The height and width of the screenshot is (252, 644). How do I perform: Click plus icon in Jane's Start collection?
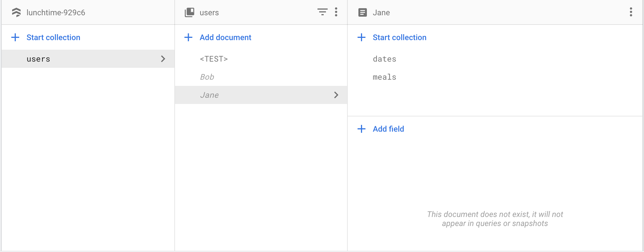361,37
